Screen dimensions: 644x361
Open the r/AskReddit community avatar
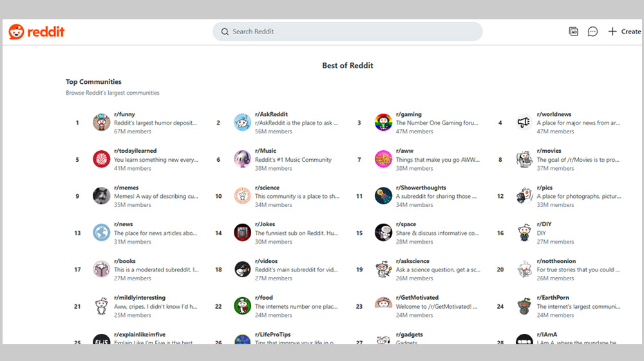coord(242,122)
